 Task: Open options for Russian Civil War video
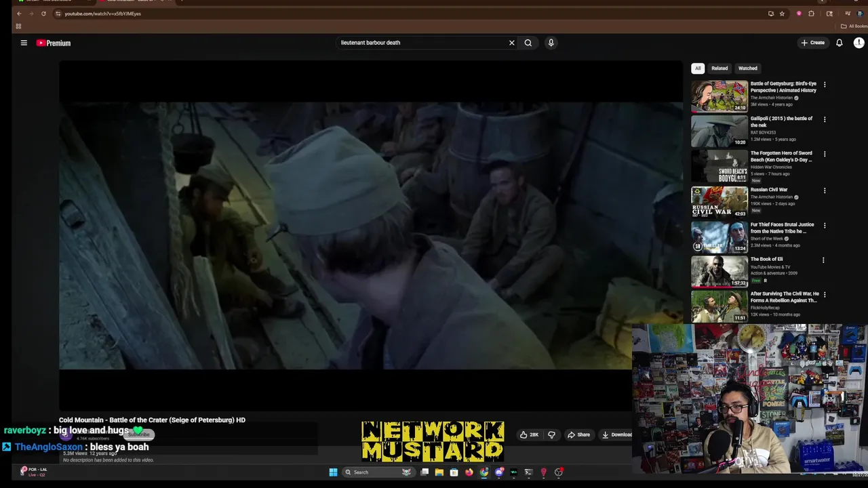pos(825,190)
